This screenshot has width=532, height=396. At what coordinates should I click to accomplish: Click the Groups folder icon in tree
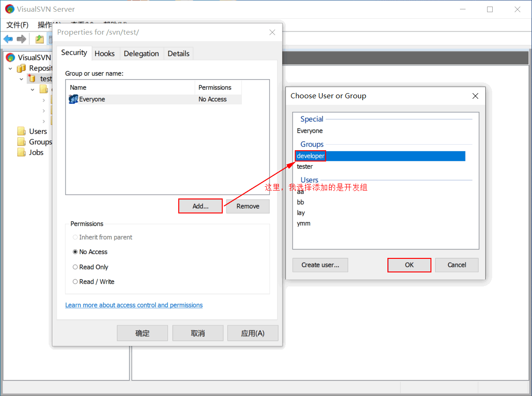tap(22, 142)
